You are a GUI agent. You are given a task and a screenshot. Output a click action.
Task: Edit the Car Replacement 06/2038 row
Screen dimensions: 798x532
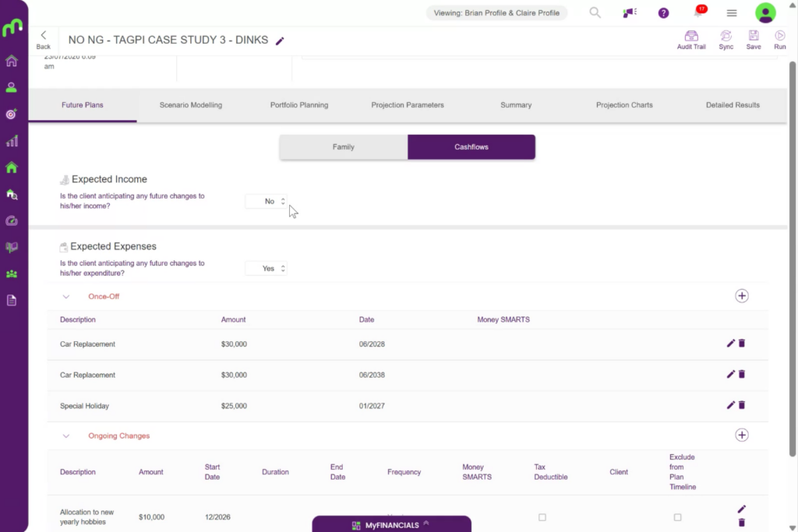tap(731, 375)
